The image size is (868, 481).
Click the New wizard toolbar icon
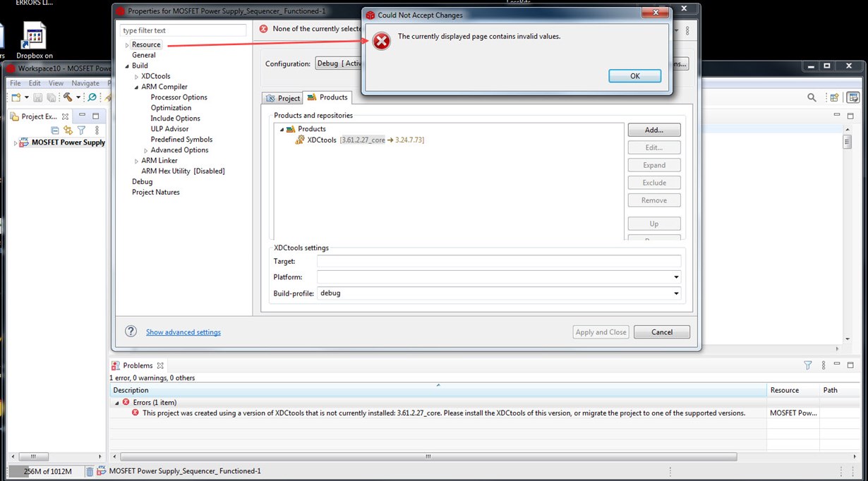pyautogui.click(x=16, y=97)
